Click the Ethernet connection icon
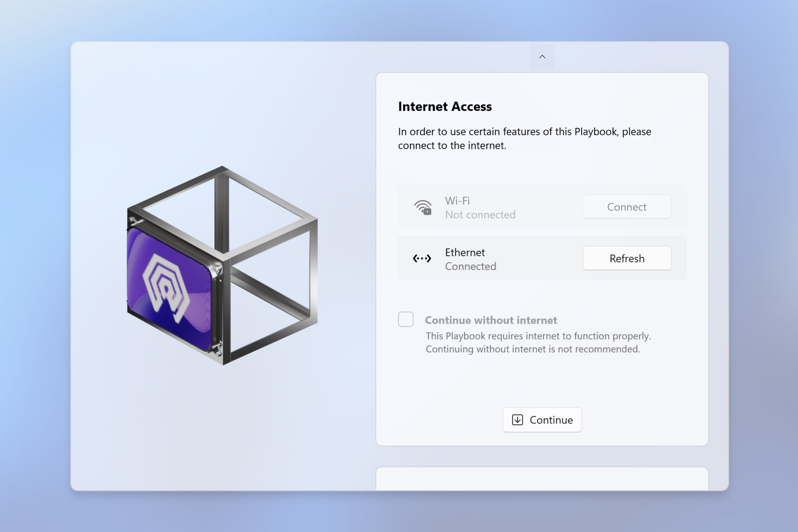The width and height of the screenshot is (798, 532). click(x=422, y=258)
